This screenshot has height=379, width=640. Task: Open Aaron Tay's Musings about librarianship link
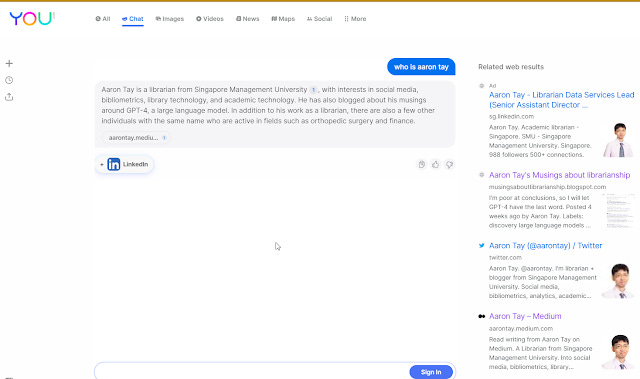[559, 175]
